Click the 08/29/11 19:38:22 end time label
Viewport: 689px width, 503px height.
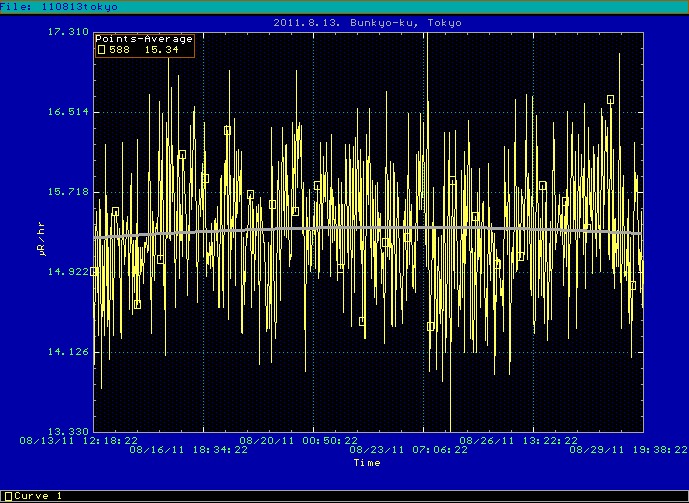click(x=624, y=450)
